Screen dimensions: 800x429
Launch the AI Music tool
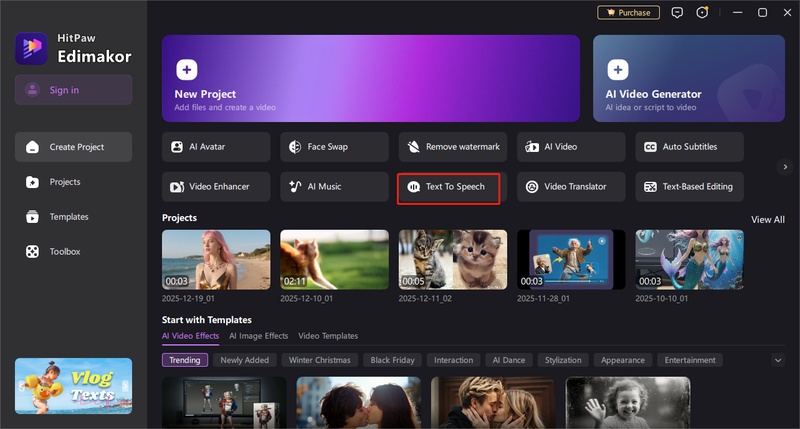point(334,187)
